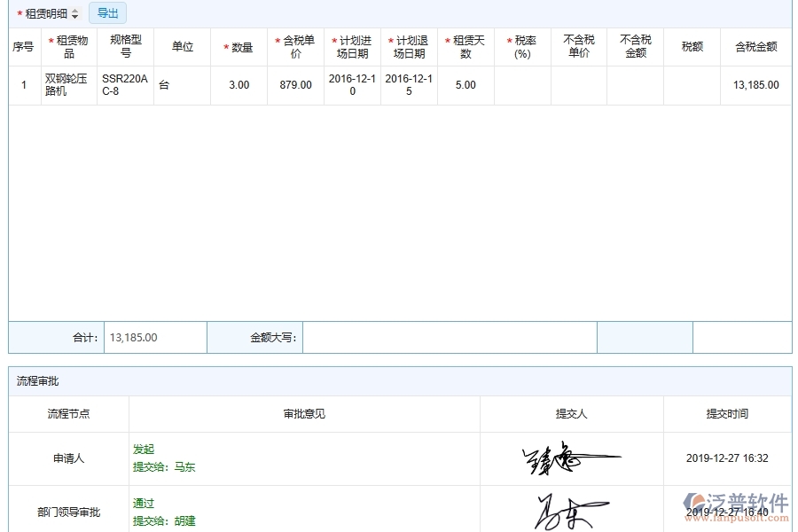
Task: Sort by the 含税单价 column header
Action: pos(296,47)
